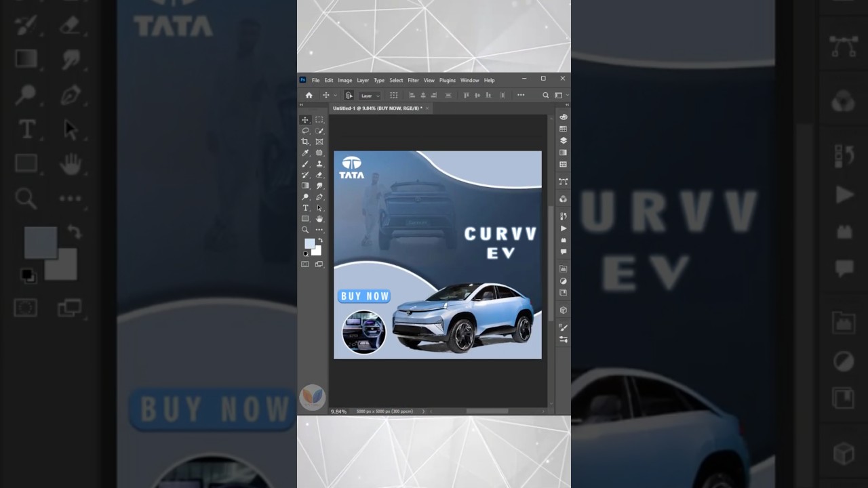868x488 pixels.
Task: Open the Move tool preset dropdown arrow
Action: [335, 96]
